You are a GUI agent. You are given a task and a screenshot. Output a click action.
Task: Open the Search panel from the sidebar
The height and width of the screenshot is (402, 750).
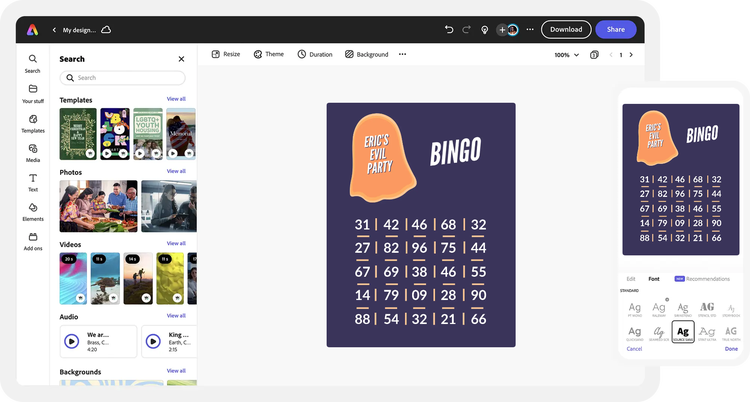(x=33, y=64)
